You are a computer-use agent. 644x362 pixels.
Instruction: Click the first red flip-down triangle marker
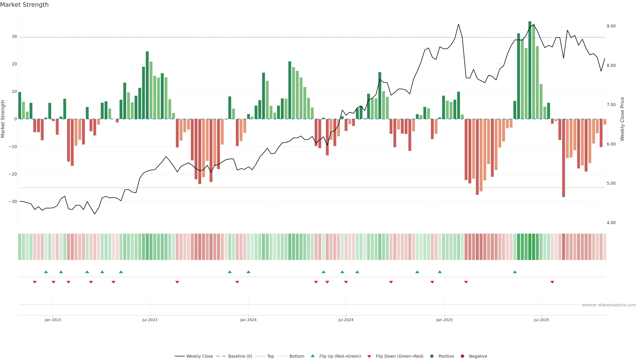(35, 282)
